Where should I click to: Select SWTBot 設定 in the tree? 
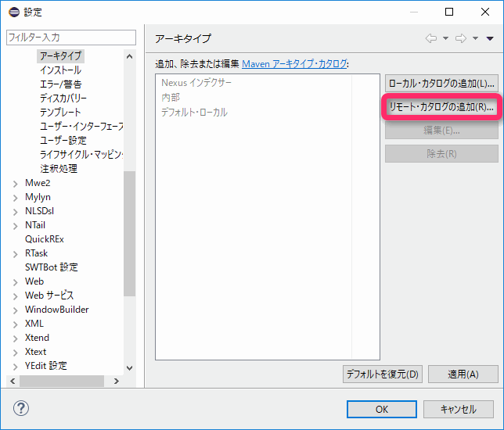52,267
